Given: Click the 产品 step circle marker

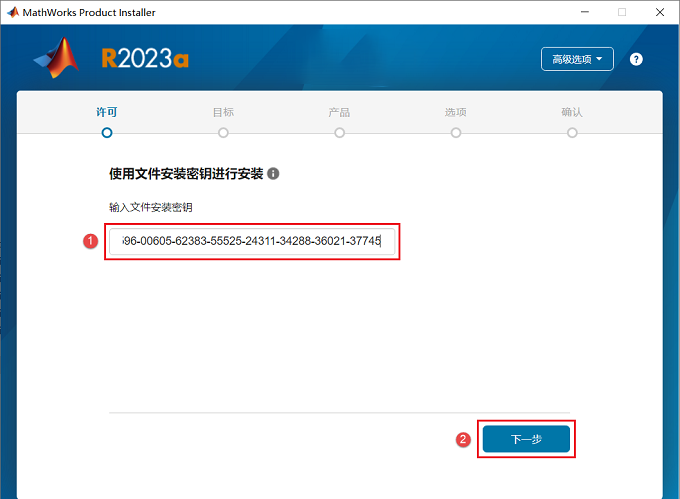Looking at the screenshot, I should [340, 133].
